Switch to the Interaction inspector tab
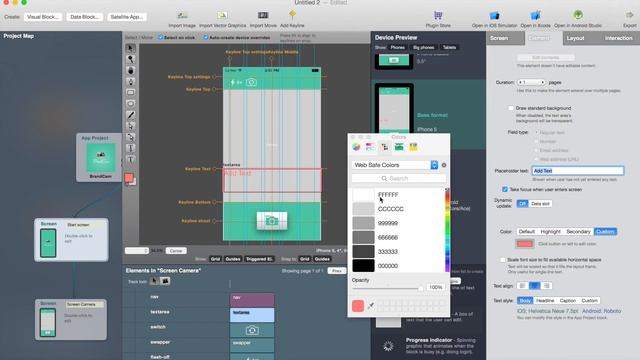 (x=618, y=38)
